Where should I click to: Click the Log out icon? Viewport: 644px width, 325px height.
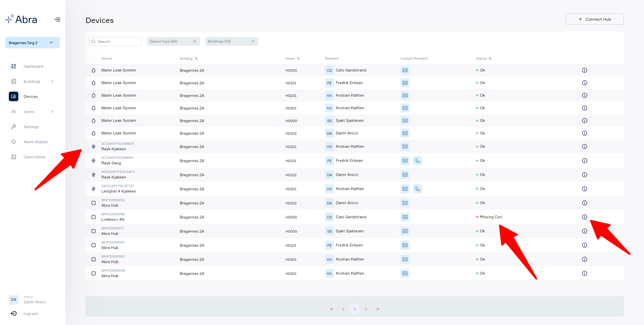(14, 313)
